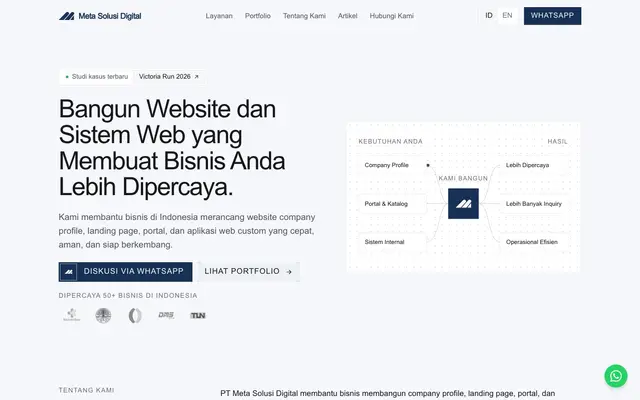This screenshot has height=400, width=640.
Task: Click the crescent-shaped client logo
Action: [x=135, y=315]
